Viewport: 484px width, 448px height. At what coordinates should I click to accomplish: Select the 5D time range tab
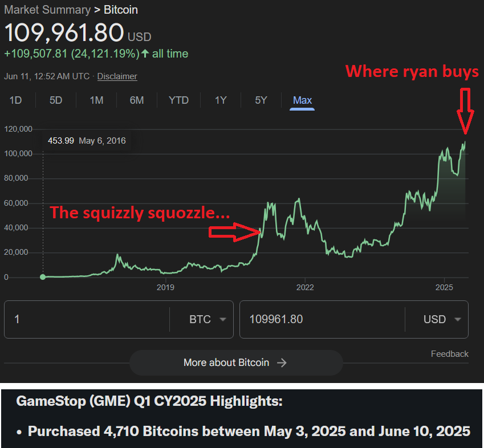click(x=56, y=100)
